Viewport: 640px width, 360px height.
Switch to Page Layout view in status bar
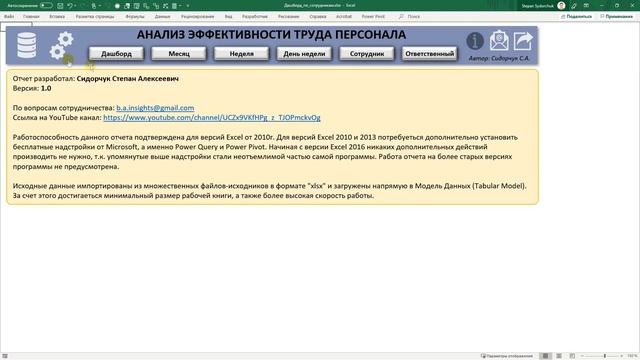pyautogui.click(x=559, y=356)
